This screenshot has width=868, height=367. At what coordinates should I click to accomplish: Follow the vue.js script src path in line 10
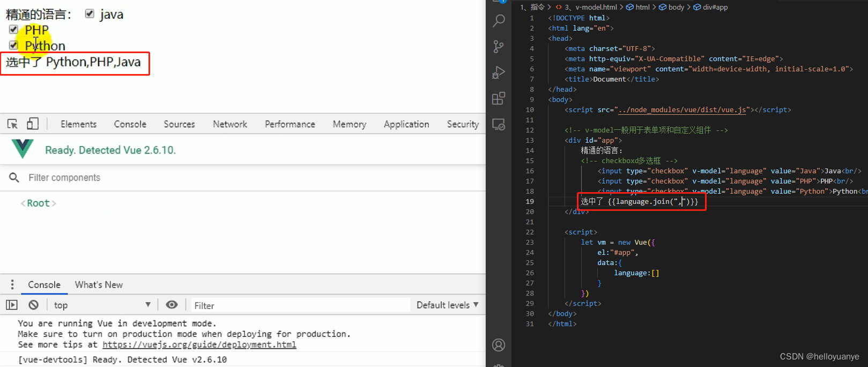(682, 109)
